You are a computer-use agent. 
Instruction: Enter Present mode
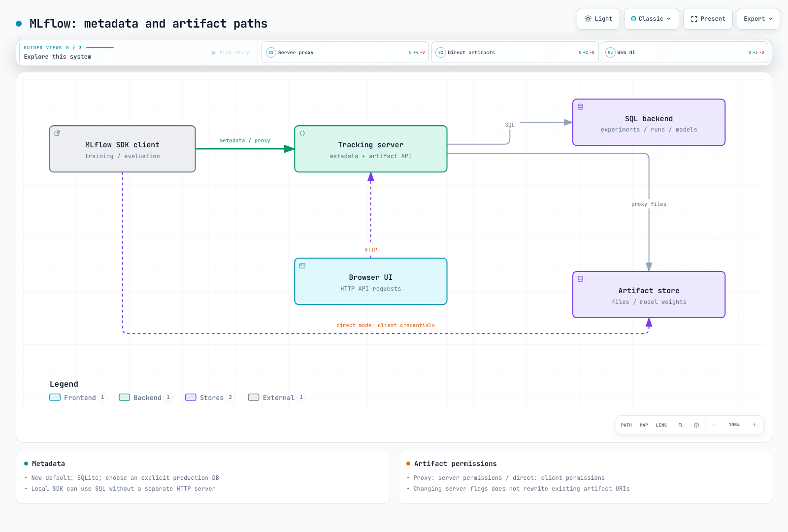click(708, 19)
